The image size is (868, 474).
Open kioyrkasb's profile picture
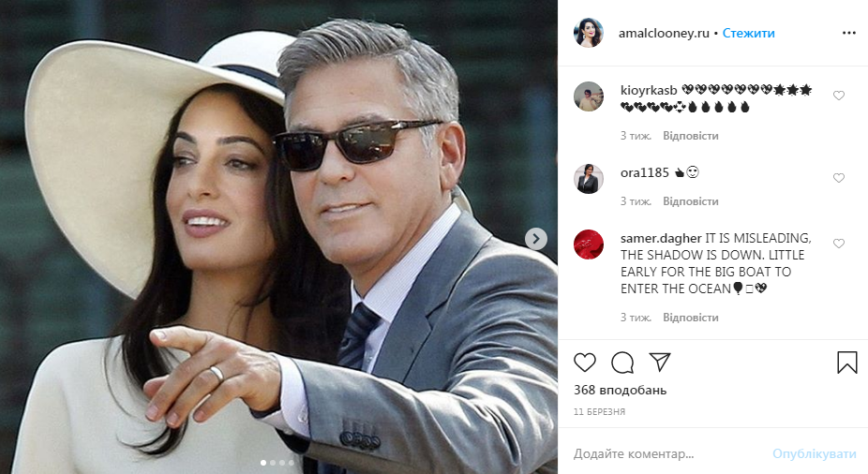tap(589, 96)
